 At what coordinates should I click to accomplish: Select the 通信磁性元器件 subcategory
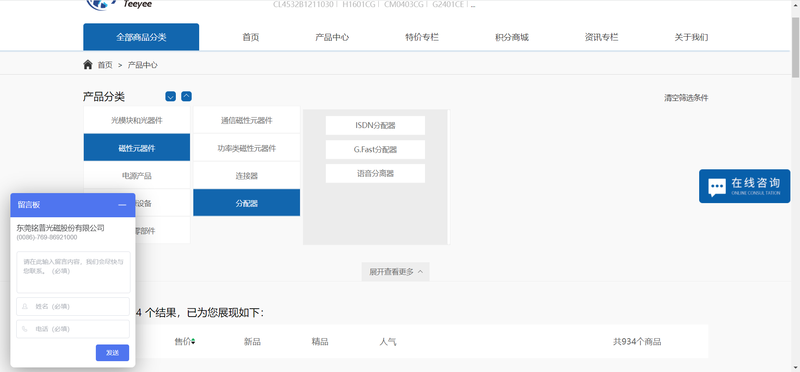tap(246, 120)
